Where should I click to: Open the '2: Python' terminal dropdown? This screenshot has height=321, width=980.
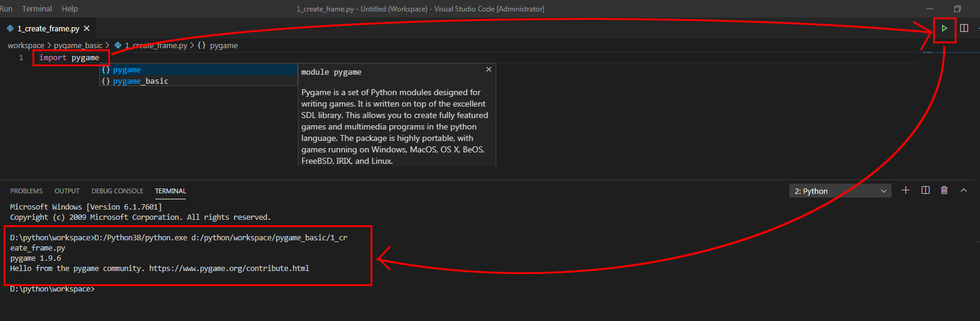tap(840, 191)
